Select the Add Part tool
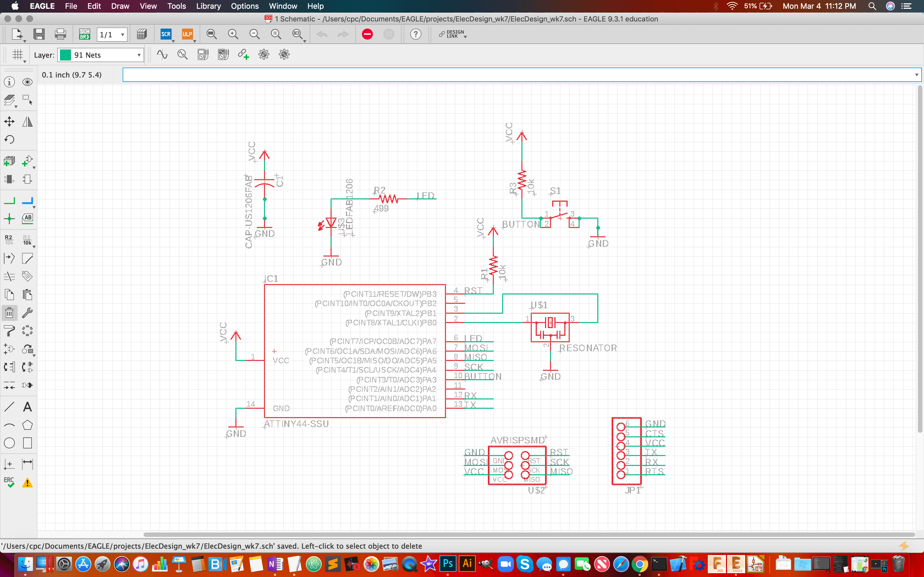 coord(9,161)
